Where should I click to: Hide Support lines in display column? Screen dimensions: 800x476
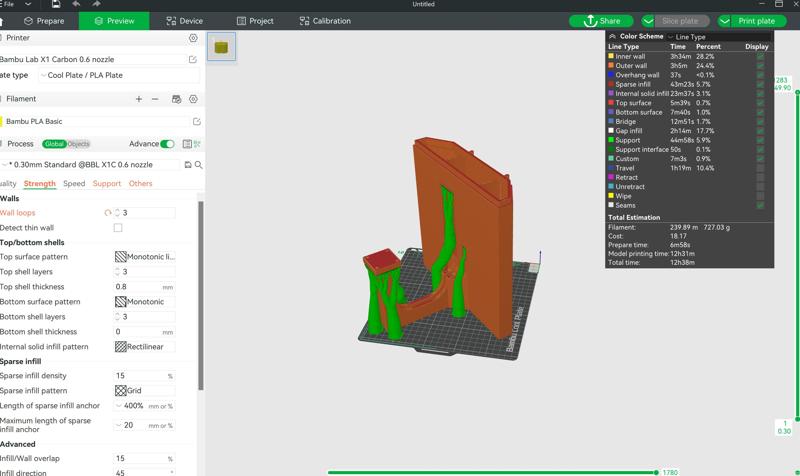coord(760,140)
